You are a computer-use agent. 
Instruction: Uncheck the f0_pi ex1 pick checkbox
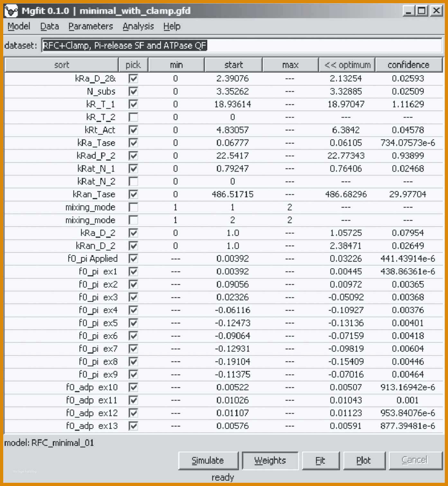click(x=133, y=272)
